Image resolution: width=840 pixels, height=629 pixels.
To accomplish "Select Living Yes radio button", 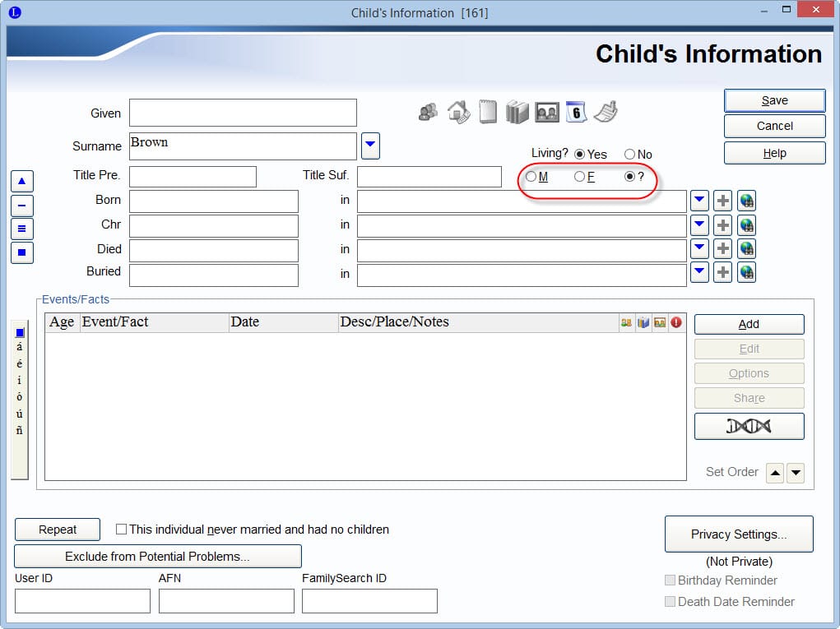I will [579, 155].
